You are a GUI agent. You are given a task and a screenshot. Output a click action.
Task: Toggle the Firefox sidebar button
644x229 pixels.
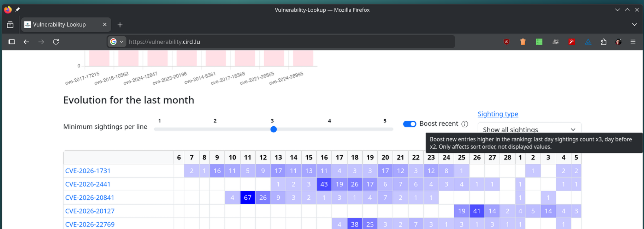point(12,42)
